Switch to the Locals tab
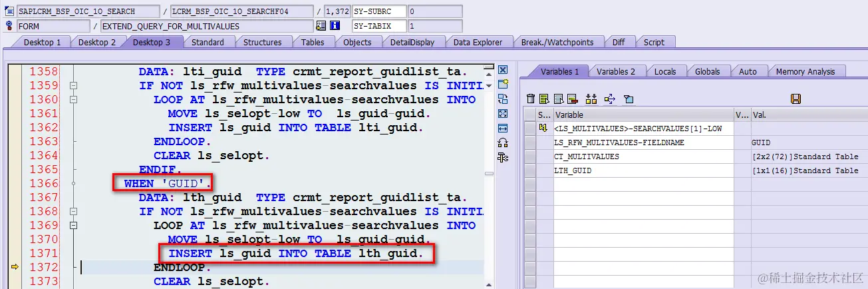The image size is (868, 289). pos(665,71)
